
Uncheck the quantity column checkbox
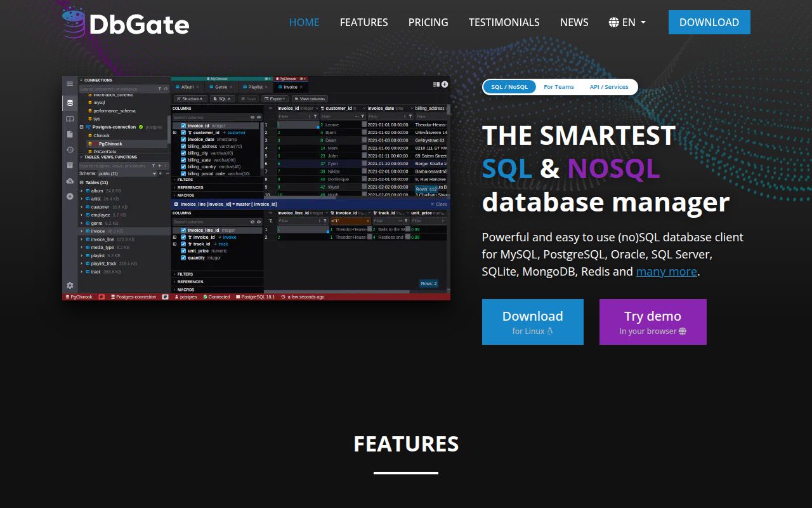click(x=183, y=258)
